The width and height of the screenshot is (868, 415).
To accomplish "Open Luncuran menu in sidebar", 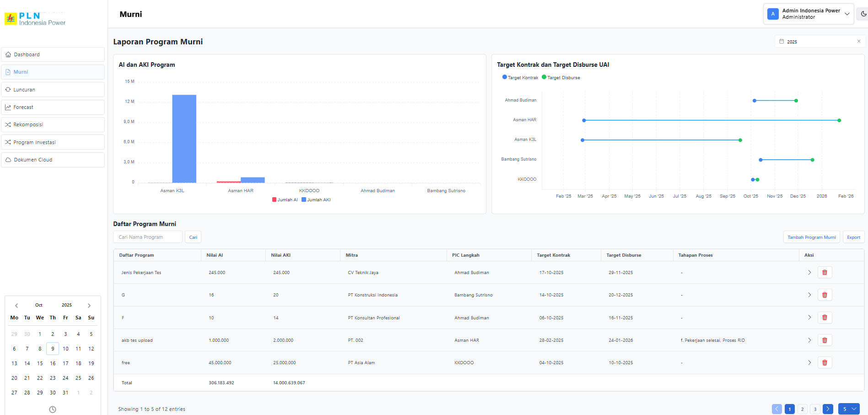I will coord(53,90).
